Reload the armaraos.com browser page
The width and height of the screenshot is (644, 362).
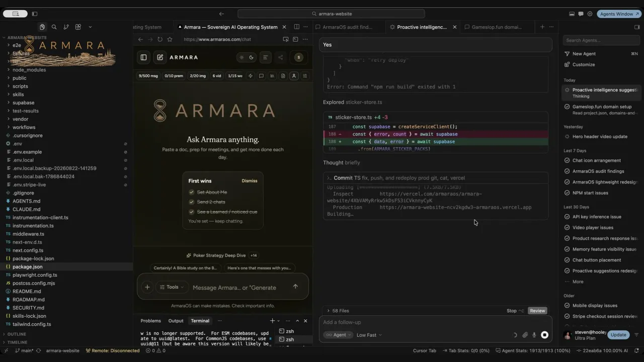(160, 39)
